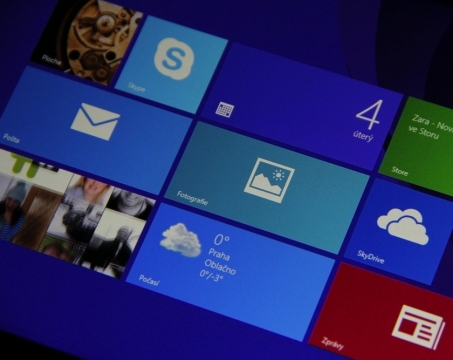Click the Fotografie tile label

pos(192,198)
